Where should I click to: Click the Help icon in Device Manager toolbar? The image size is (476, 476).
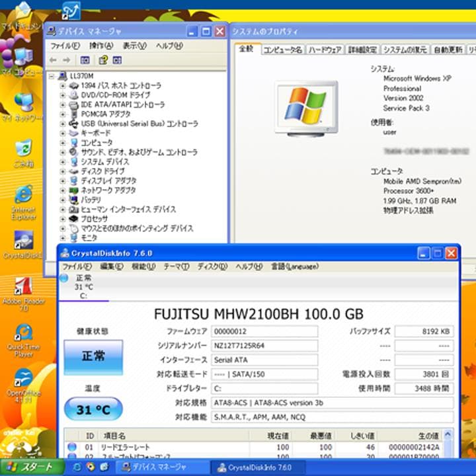[x=103, y=60]
